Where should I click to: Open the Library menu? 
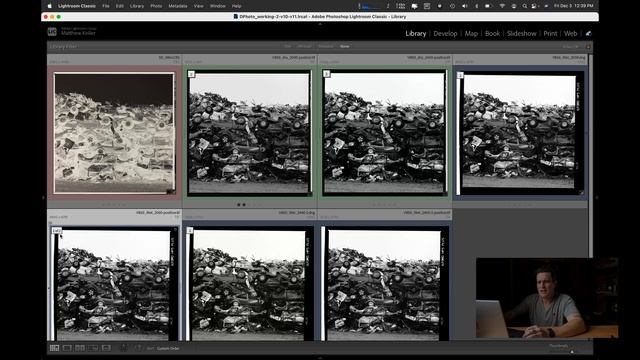tap(137, 6)
